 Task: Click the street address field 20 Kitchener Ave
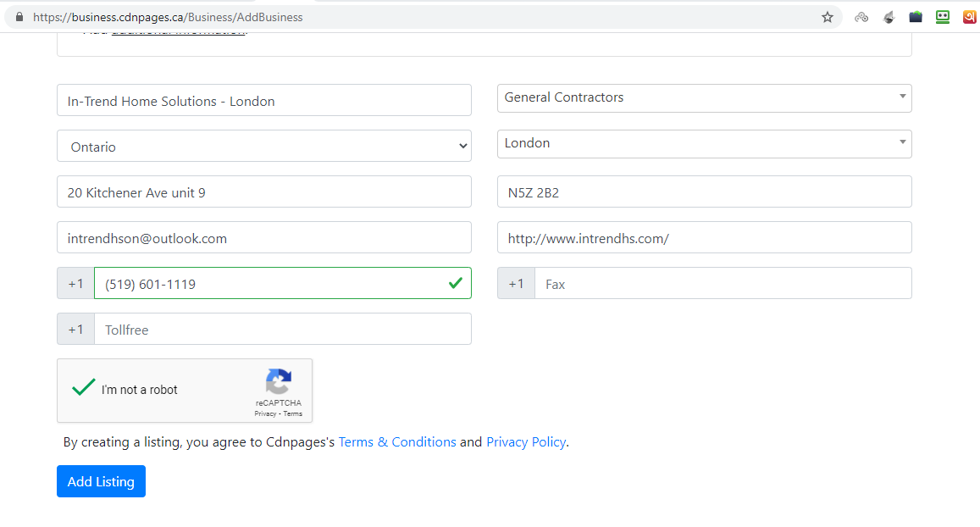point(263,191)
